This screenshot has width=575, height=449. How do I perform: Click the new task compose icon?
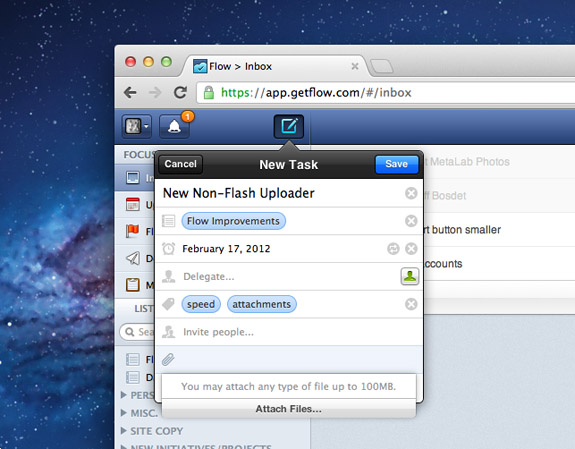[x=289, y=127]
